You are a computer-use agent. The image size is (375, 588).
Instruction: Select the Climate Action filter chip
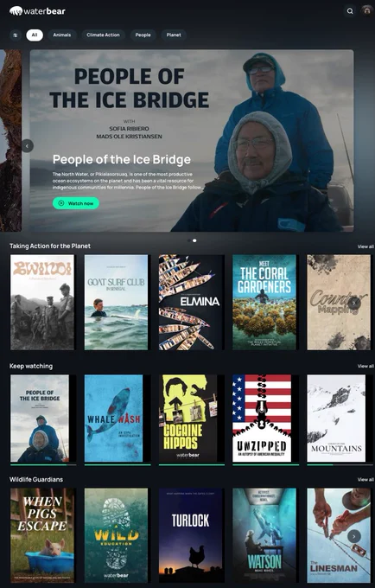[103, 35]
